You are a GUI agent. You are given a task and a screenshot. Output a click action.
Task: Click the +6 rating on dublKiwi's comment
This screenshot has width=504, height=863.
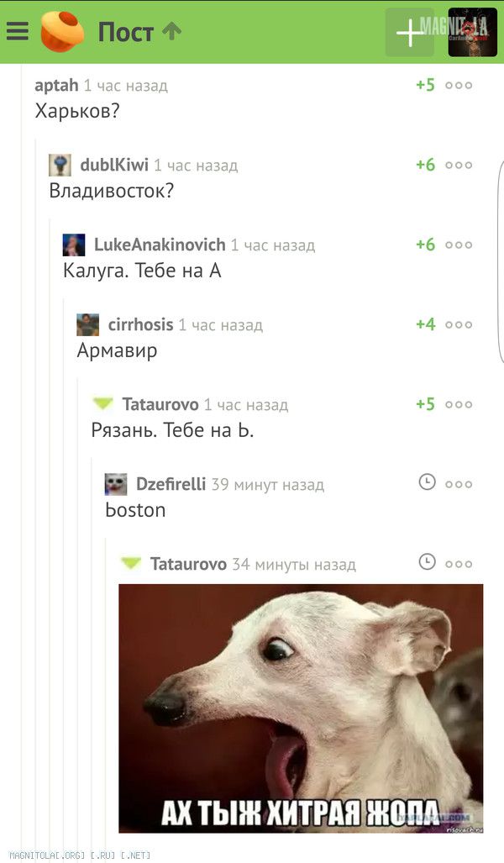(x=425, y=165)
